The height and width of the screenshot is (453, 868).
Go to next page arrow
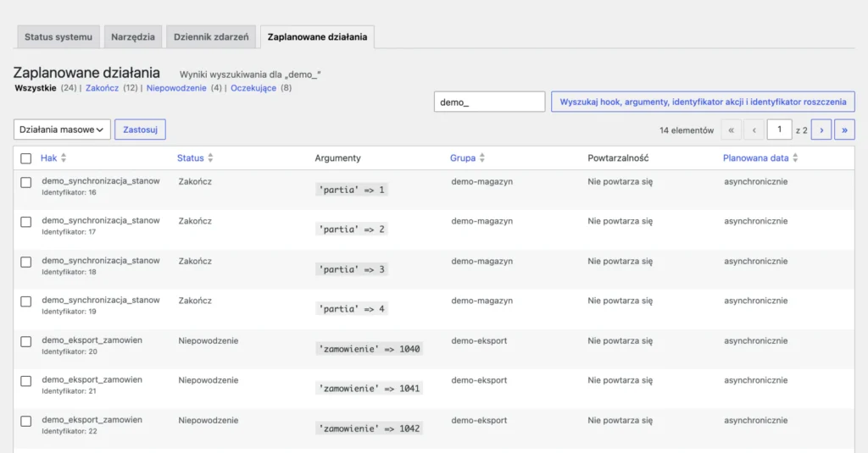821,130
